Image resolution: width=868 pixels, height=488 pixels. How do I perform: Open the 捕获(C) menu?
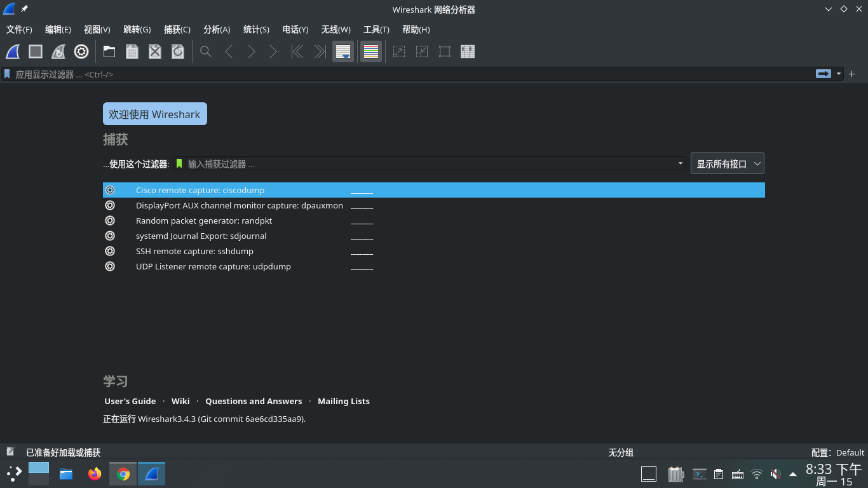click(x=177, y=29)
